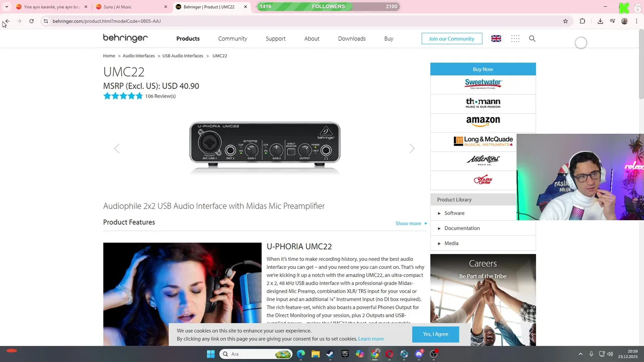This screenshot has width=644, height=362.
Task: Open the brands grid icon
Action: [515, 39]
